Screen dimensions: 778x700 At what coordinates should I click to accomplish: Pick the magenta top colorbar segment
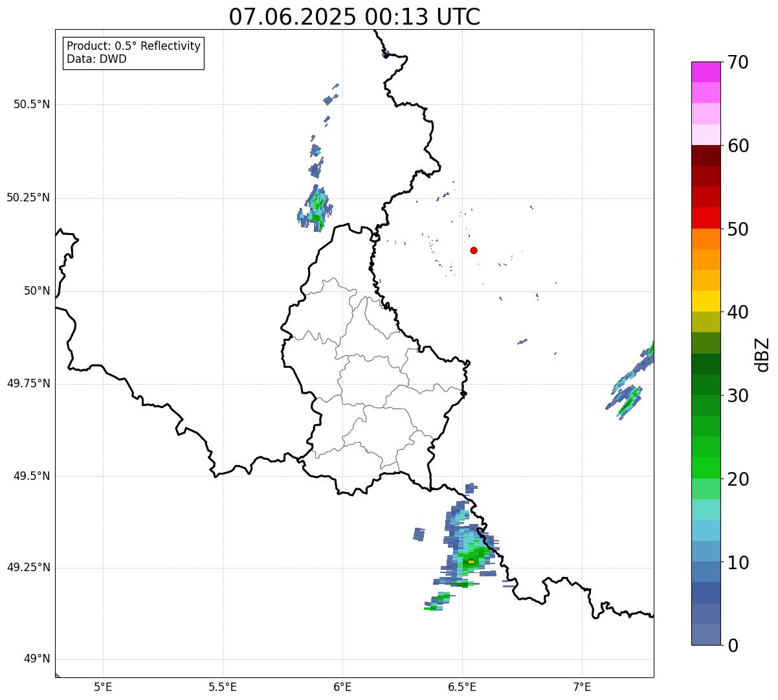pyautogui.click(x=706, y=72)
